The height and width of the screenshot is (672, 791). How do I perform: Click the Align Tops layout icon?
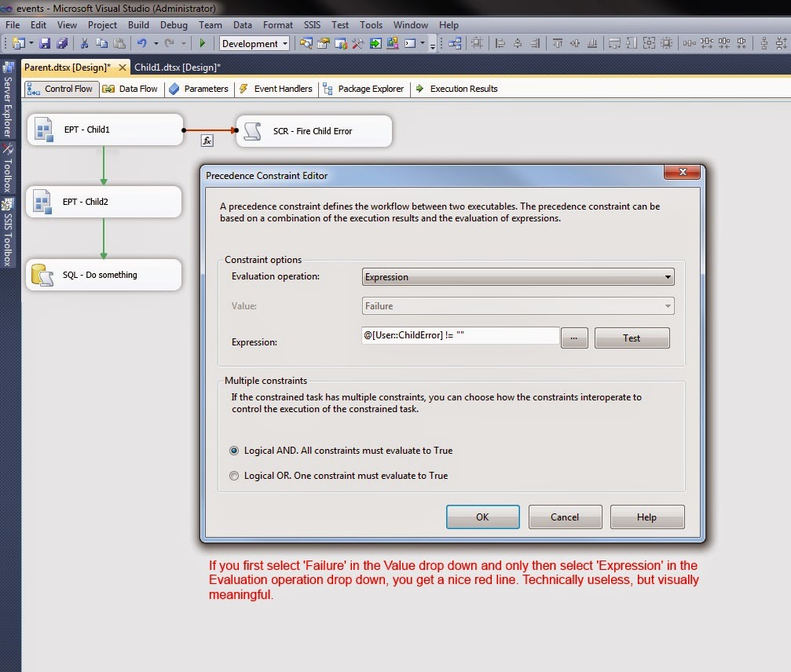558,43
